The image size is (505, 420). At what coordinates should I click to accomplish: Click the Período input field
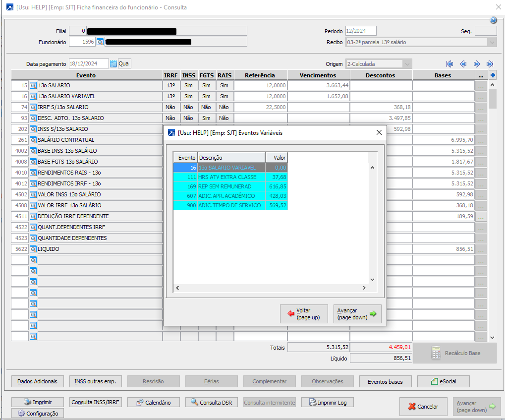click(361, 31)
